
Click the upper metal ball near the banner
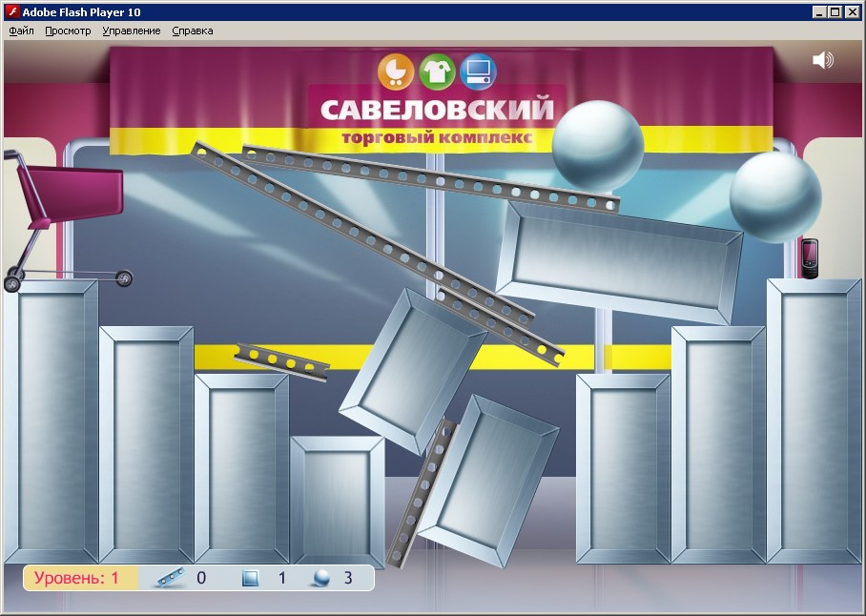click(598, 143)
